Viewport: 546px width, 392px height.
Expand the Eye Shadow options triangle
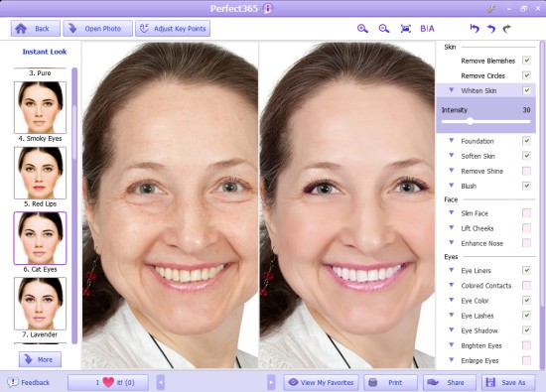[x=452, y=329]
